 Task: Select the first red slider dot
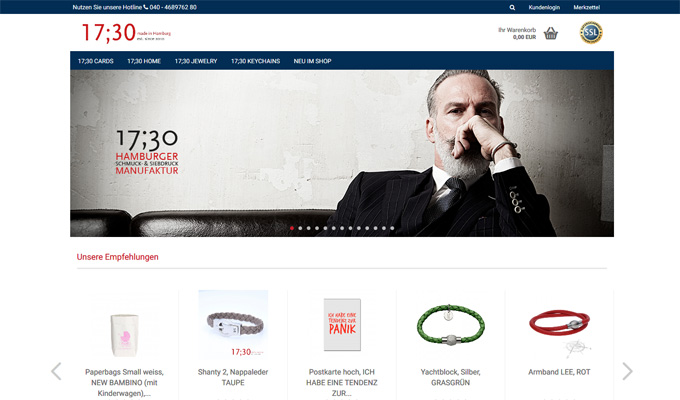[x=292, y=228]
